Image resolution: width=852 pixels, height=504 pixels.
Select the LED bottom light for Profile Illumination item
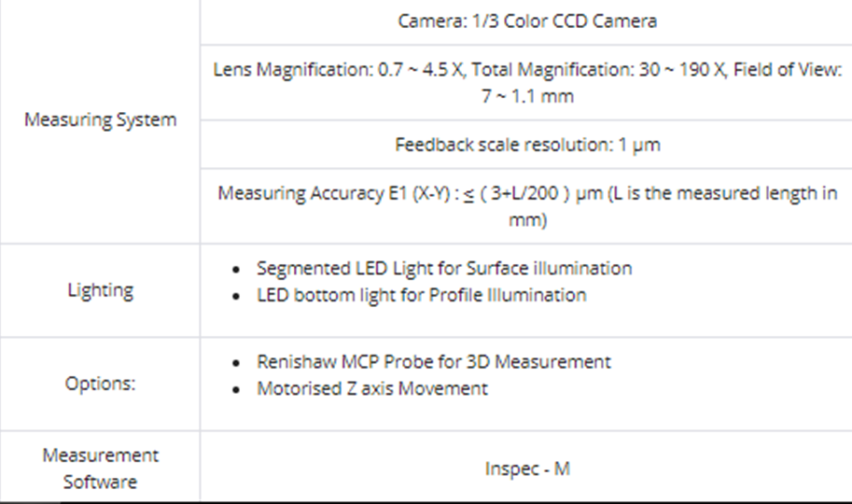421,296
